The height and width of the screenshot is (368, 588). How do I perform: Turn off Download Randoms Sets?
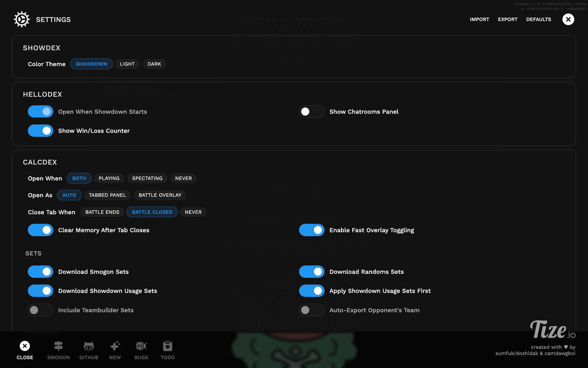pyautogui.click(x=312, y=271)
